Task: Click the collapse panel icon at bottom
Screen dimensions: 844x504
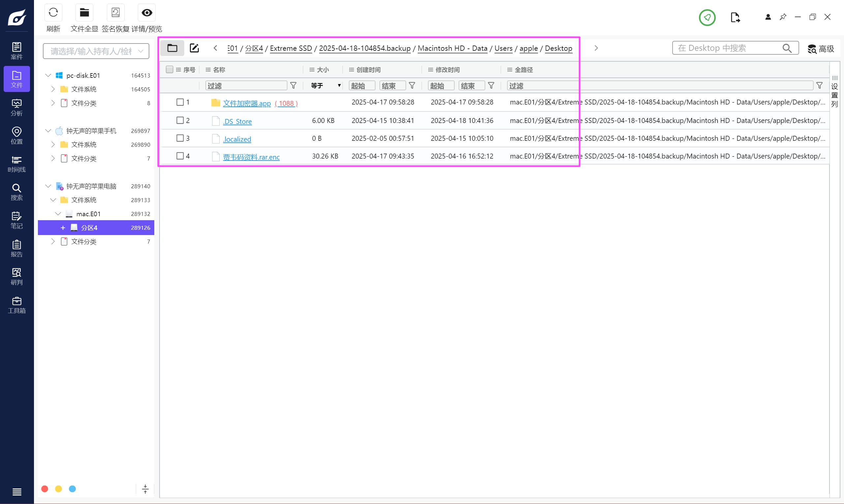Action: pos(145,489)
